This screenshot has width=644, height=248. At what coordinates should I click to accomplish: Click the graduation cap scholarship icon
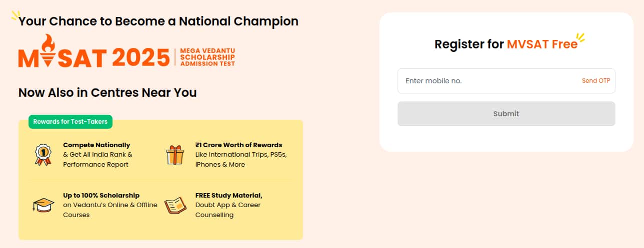pos(43,205)
